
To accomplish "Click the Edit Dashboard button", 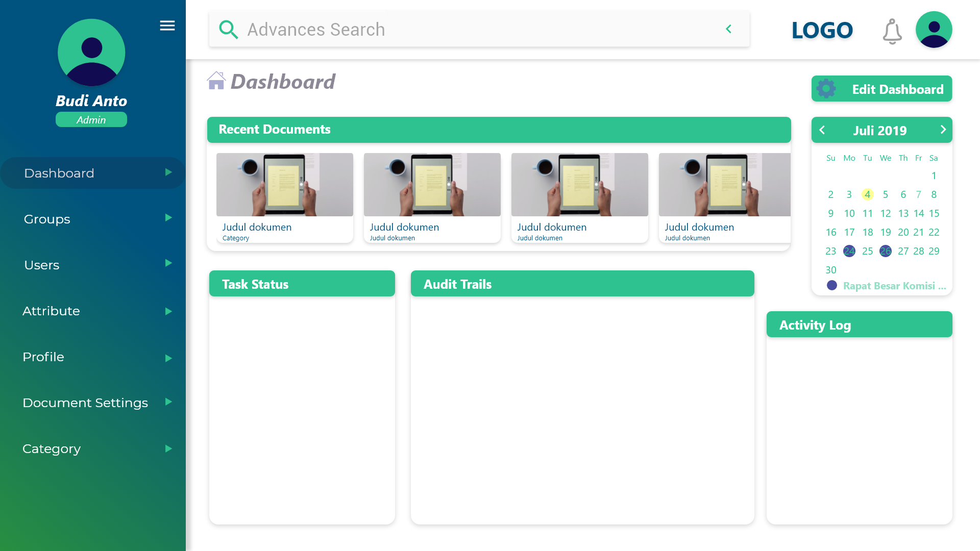I will point(897,89).
